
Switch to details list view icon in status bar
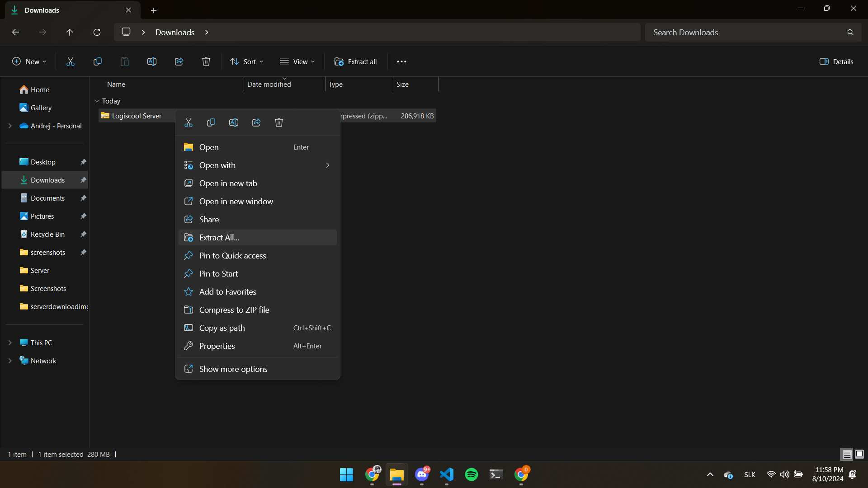coord(847,454)
